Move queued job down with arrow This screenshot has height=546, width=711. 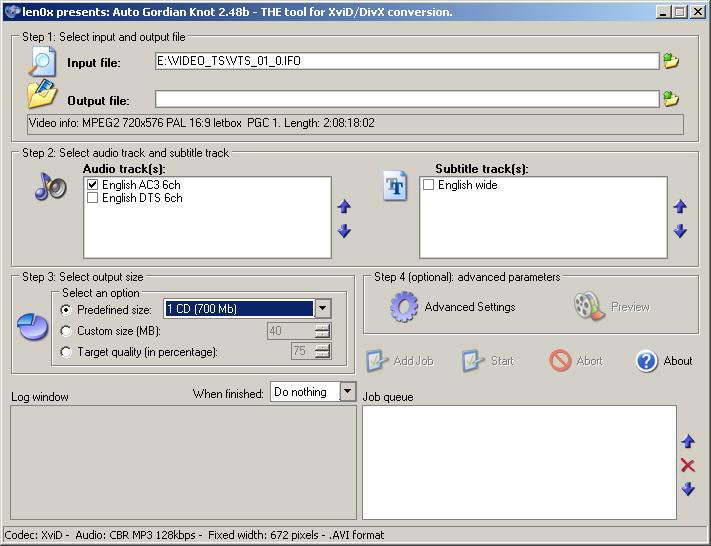tap(688, 489)
